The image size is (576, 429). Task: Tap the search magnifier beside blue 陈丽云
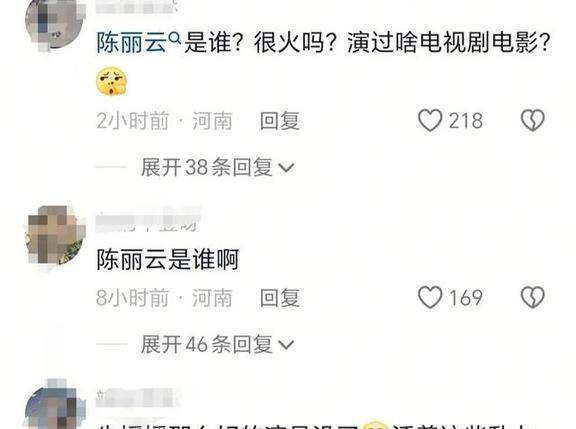pyautogui.click(x=174, y=38)
